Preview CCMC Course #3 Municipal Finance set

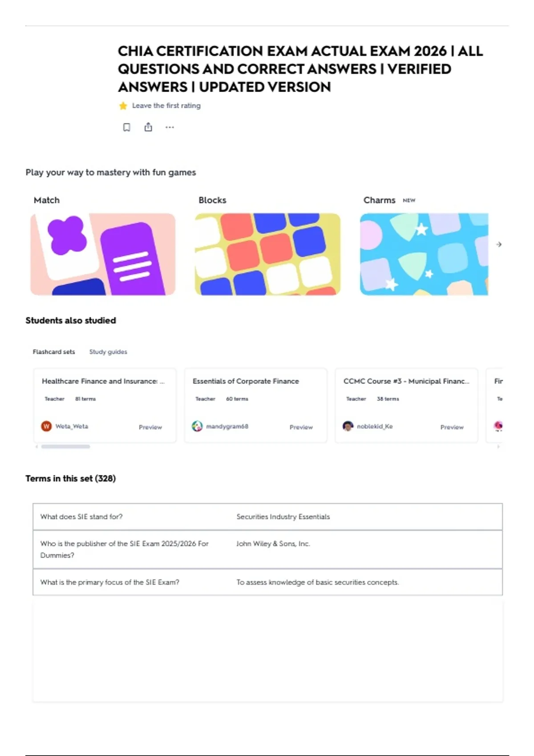pyautogui.click(x=452, y=427)
